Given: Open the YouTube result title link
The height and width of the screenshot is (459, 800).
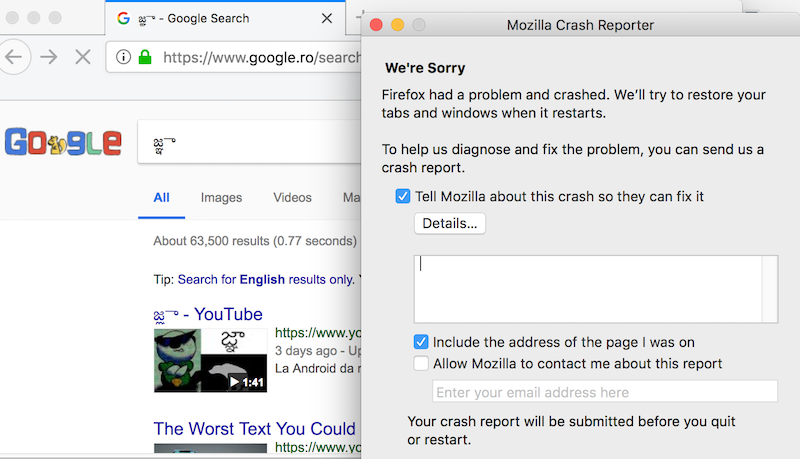Looking at the screenshot, I should (208, 315).
